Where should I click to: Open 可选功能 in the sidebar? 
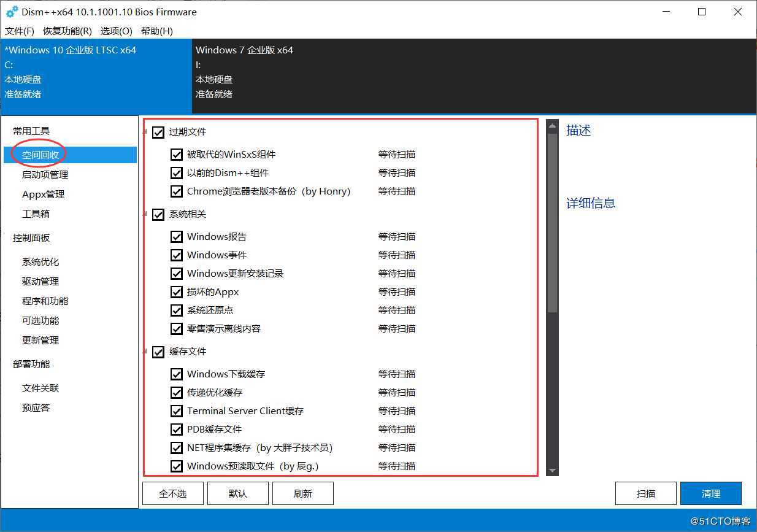coord(40,320)
